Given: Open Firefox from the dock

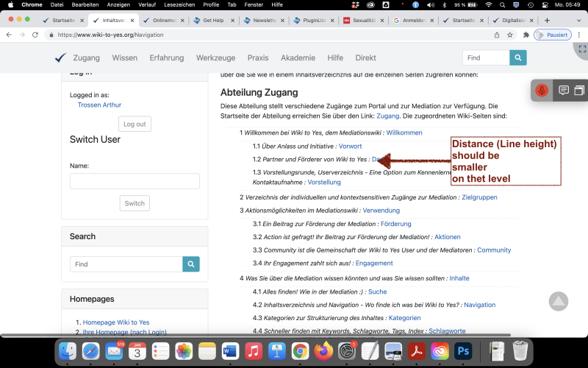Looking at the screenshot, I should coord(323,351).
